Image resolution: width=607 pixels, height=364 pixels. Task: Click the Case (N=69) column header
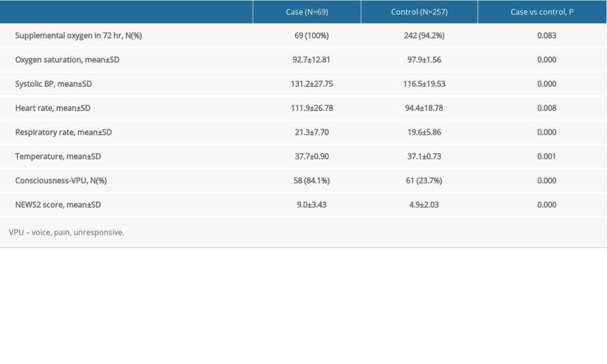click(306, 12)
